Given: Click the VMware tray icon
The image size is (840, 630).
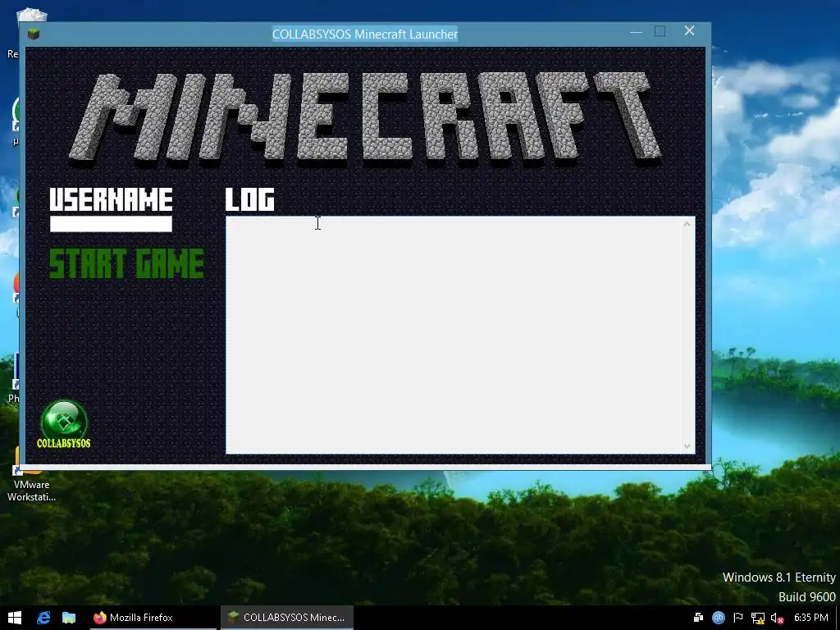Looking at the screenshot, I should coord(699,618).
